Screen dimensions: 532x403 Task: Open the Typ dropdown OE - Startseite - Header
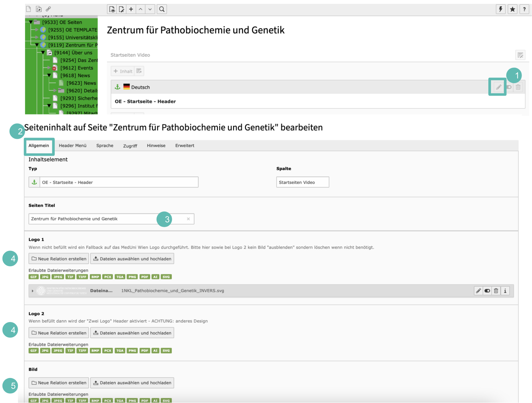(119, 182)
